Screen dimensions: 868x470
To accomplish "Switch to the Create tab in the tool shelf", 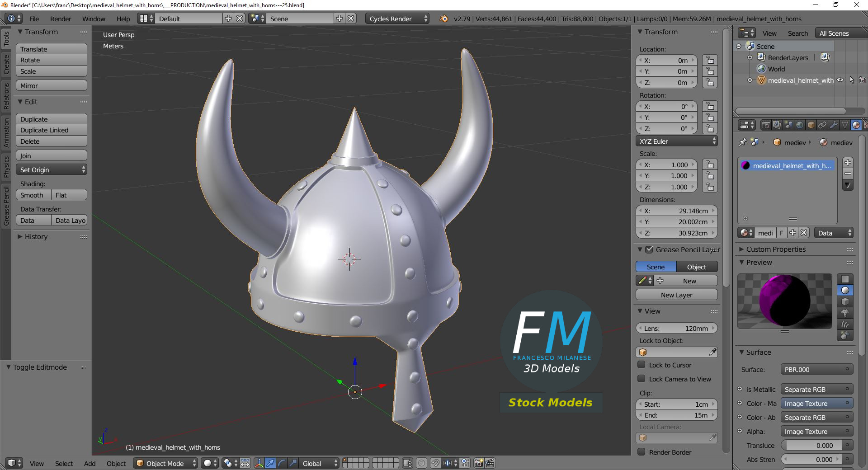I will pyautogui.click(x=6, y=65).
